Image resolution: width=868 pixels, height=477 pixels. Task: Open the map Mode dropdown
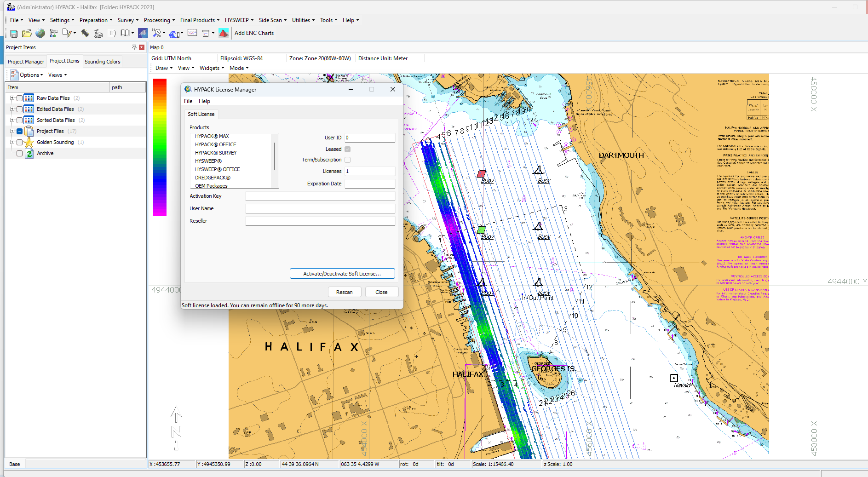point(239,68)
